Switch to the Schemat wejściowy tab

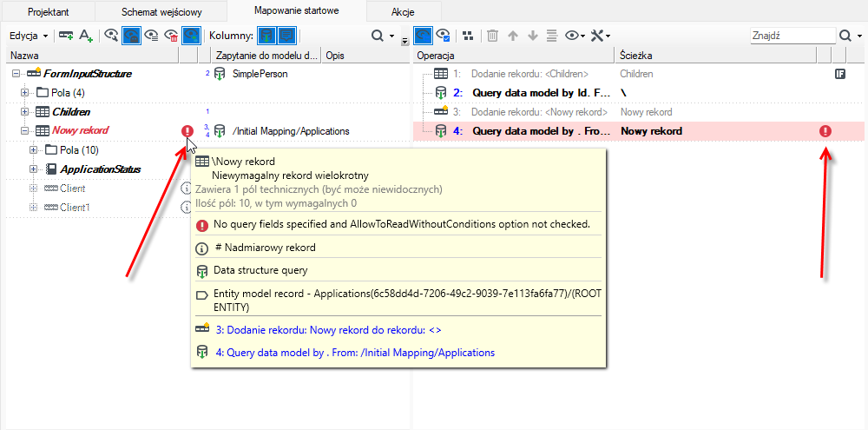[161, 11]
